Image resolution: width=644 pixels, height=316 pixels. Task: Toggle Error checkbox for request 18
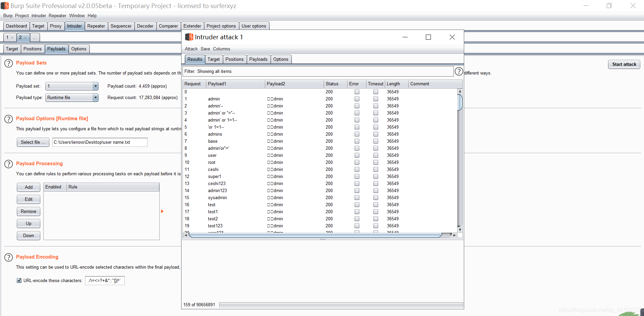357,219
